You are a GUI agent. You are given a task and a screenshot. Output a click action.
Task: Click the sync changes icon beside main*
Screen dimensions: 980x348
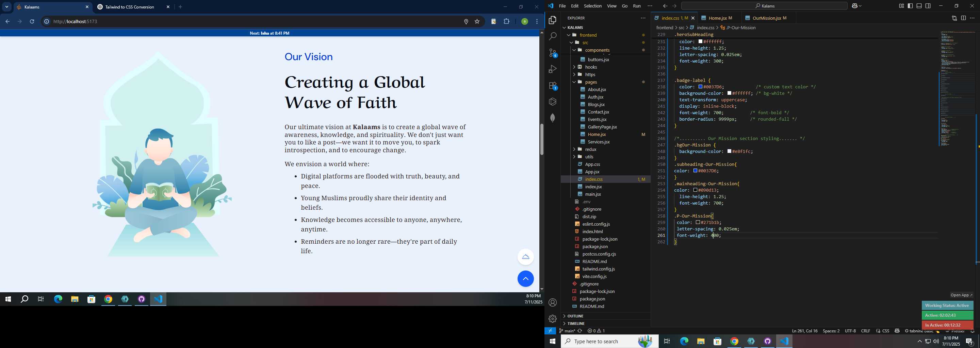point(580,331)
